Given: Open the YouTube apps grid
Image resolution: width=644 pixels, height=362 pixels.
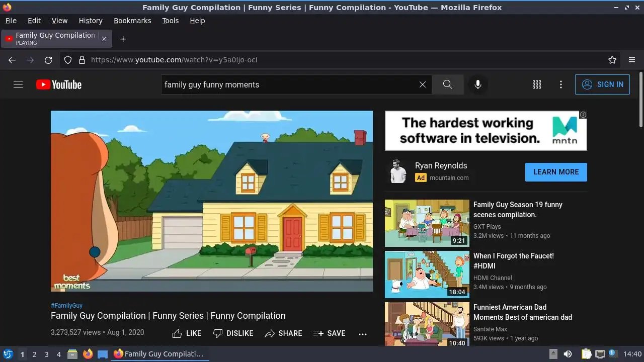Looking at the screenshot, I should (537, 84).
